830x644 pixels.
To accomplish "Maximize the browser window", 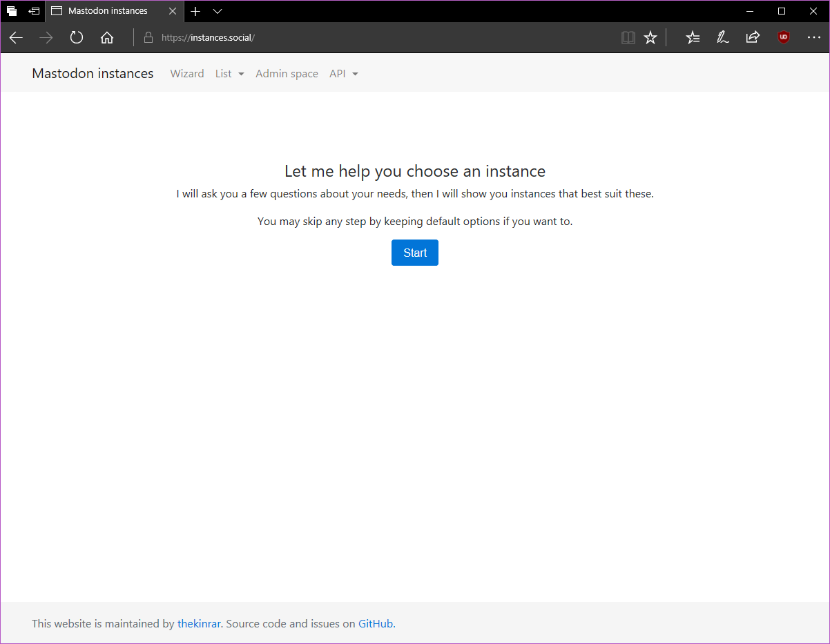I will (782, 11).
